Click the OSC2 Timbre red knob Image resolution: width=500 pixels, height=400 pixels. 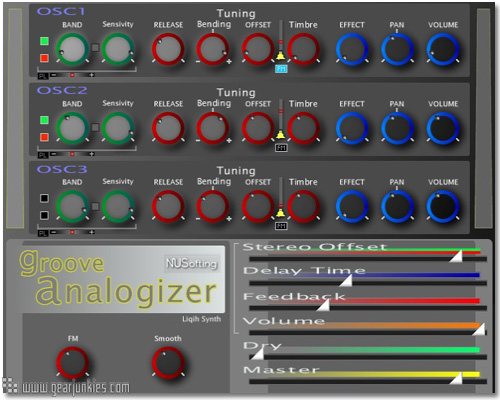[303, 128]
